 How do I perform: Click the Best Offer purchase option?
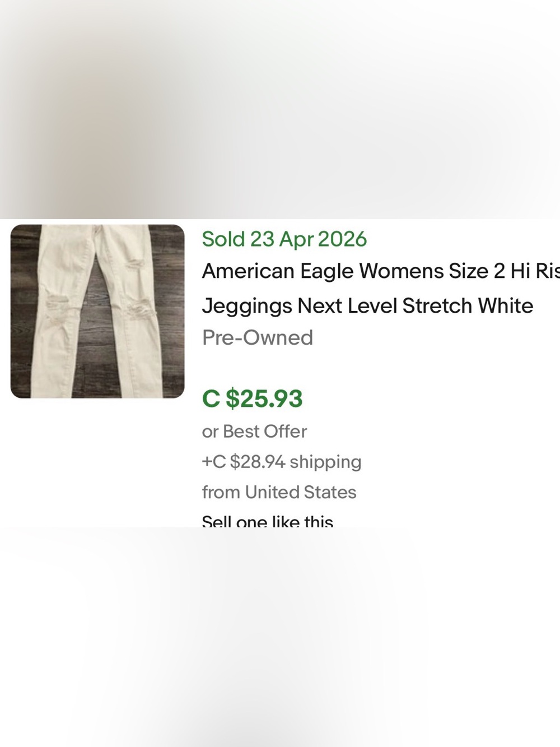254,431
